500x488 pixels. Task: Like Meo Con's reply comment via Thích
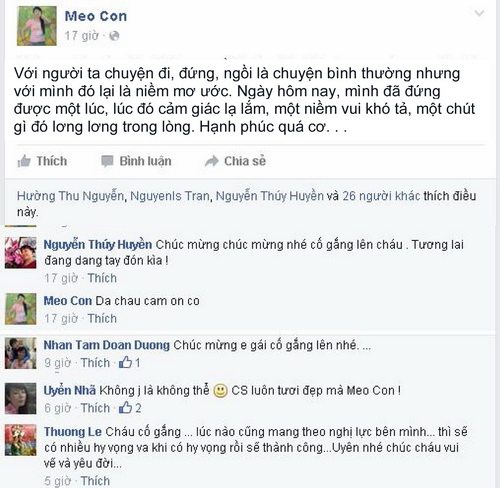point(102,318)
